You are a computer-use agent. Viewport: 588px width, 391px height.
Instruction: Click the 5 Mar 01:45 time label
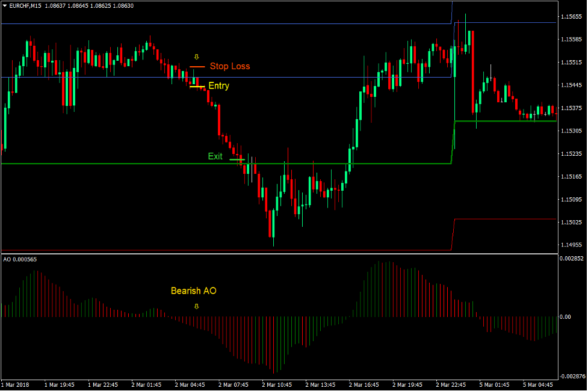494,384
